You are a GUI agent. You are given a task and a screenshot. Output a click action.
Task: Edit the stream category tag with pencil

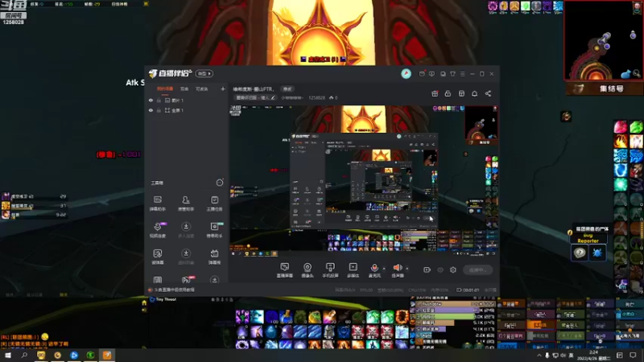(x=255, y=97)
